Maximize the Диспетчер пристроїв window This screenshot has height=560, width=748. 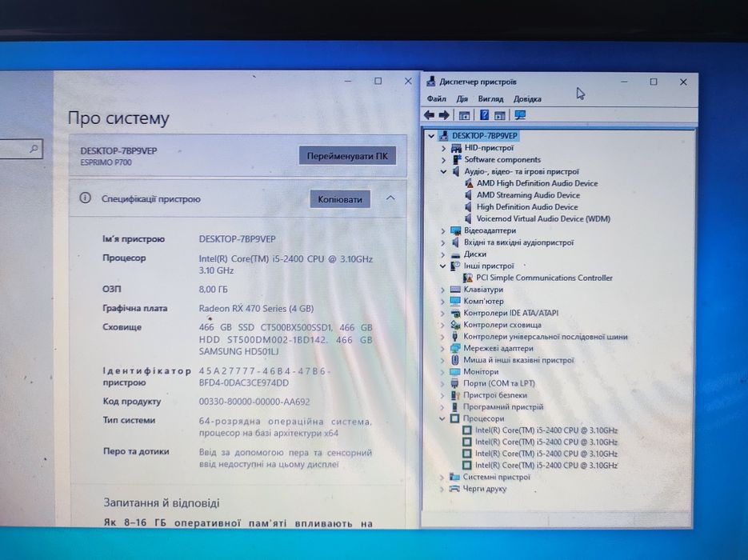(654, 82)
